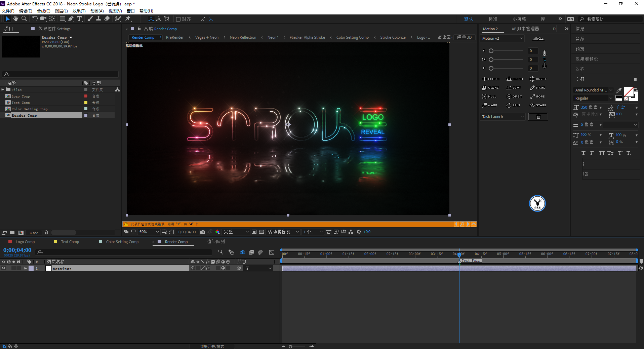Click the timeline layer search field

[x=124, y=252]
